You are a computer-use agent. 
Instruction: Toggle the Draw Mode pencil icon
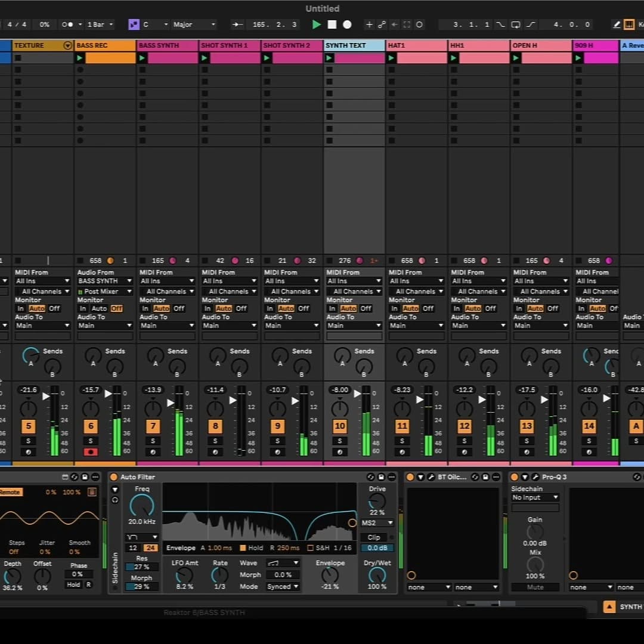click(616, 24)
